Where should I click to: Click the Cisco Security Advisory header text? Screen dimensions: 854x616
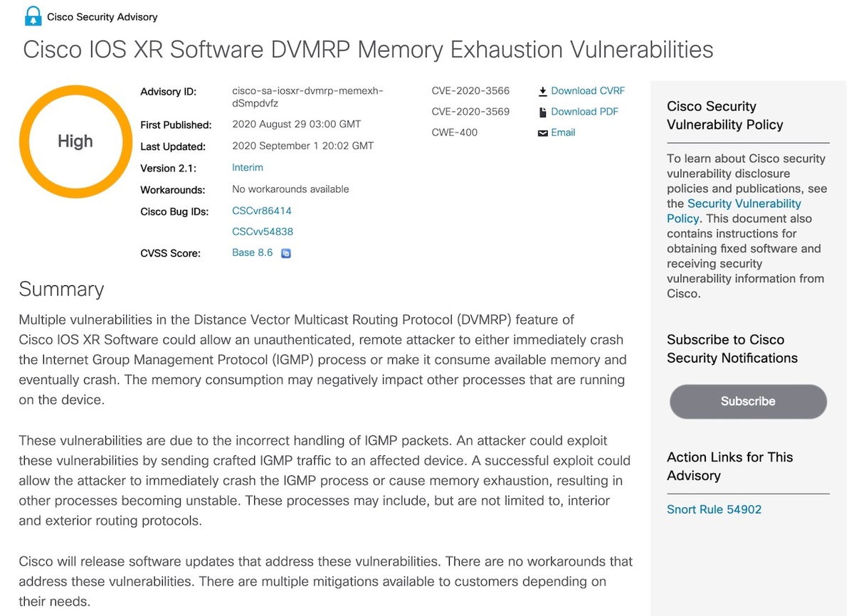coord(102,16)
